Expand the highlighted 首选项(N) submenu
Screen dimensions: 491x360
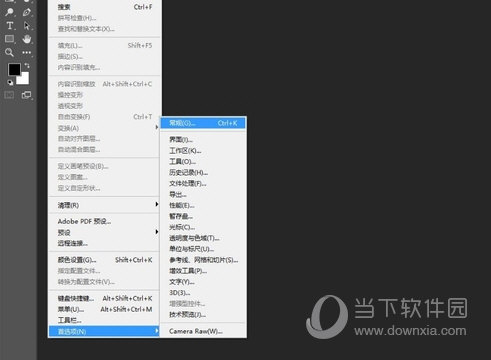click(x=105, y=331)
